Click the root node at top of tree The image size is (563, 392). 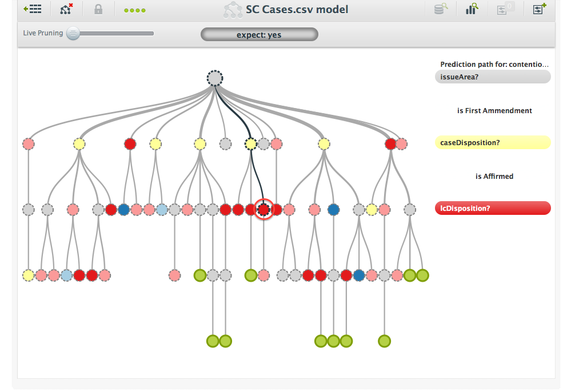pos(215,78)
